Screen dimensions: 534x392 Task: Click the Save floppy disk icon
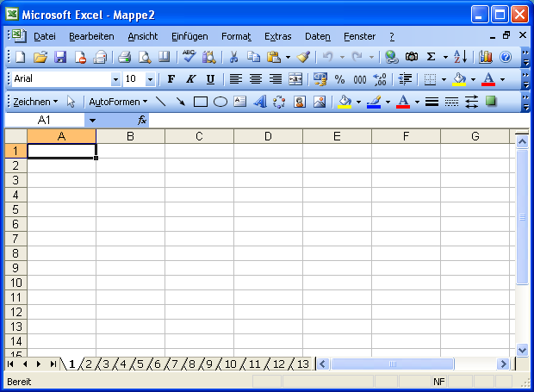pos(60,57)
